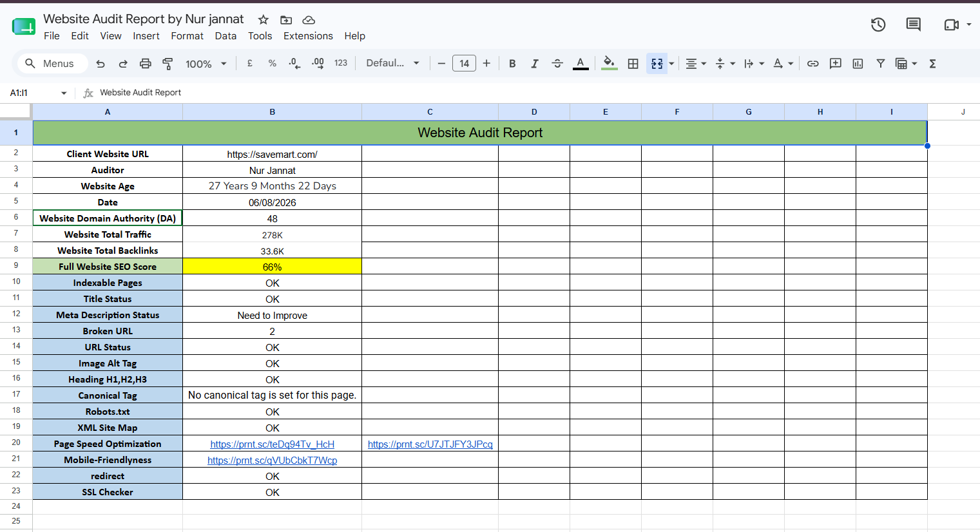Go to Sheets home via green logo

tap(23, 26)
